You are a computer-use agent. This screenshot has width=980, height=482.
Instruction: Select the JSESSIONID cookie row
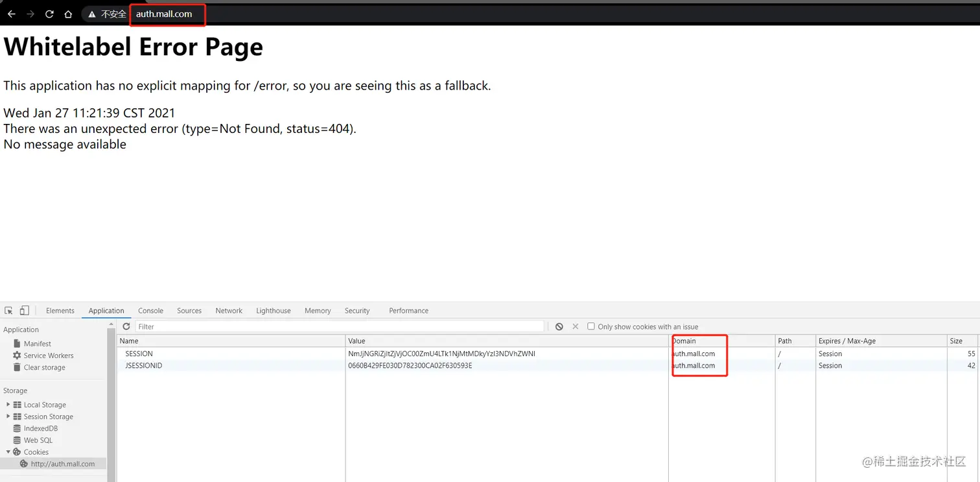click(548, 365)
